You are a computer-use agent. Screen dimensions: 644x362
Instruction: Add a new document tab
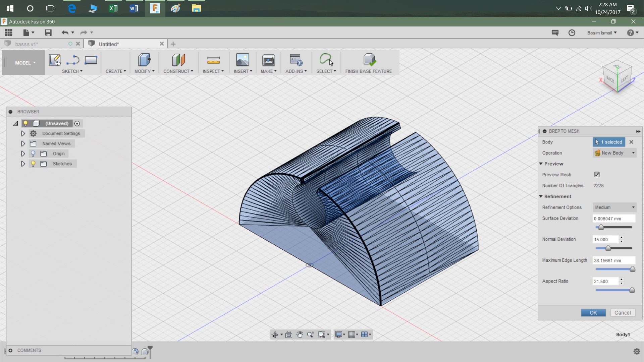coord(173,44)
